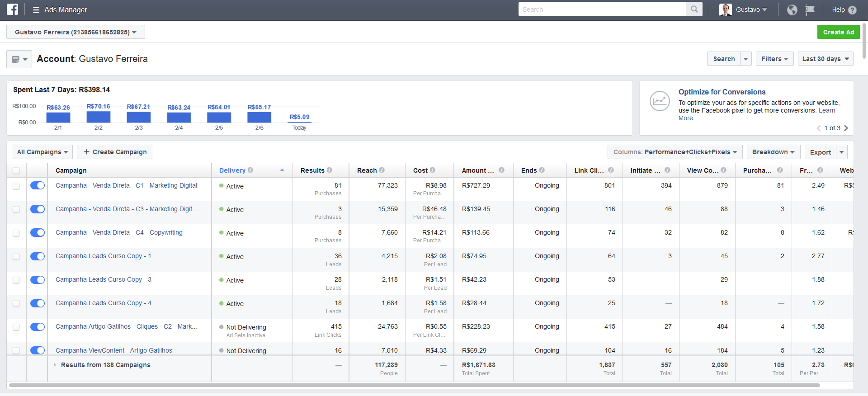Open the Last 30 days date dropdown
Image resolution: width=868 pixels, height=396 pixels.
[825, 59]
